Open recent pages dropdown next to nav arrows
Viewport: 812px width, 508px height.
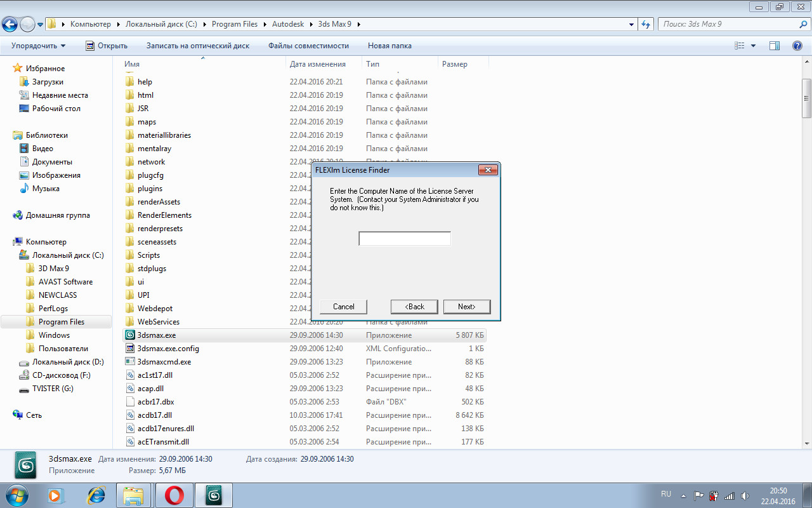click(41, 24)
